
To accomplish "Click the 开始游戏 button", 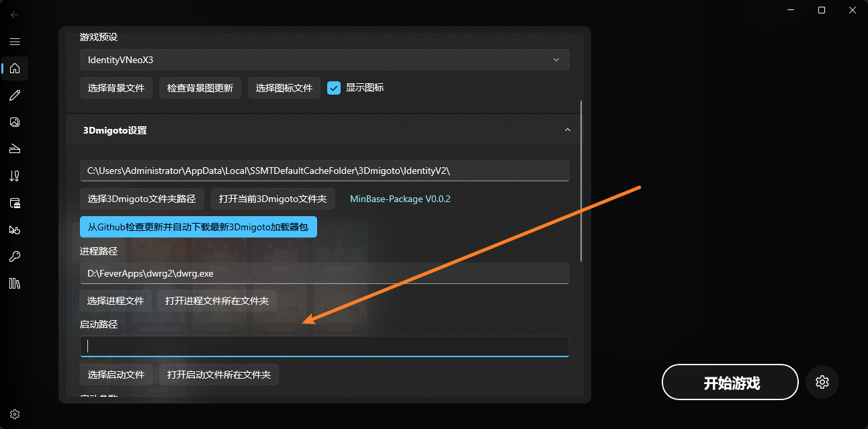I will point(730,383).
